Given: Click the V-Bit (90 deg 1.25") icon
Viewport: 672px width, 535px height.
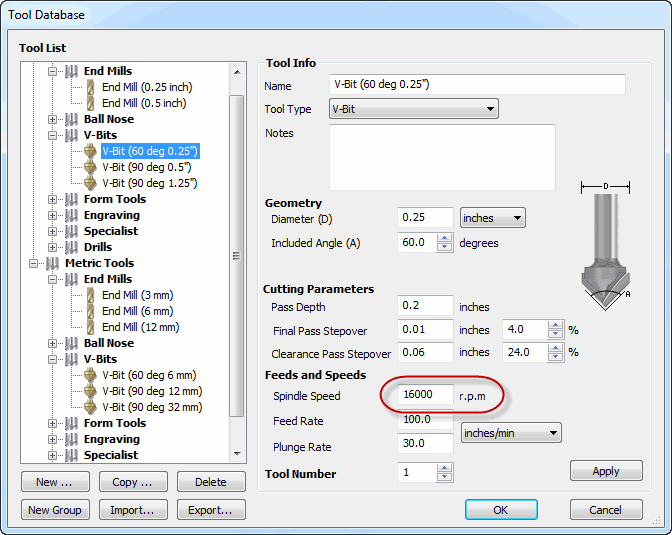Looking at the screenshot, I should (91, 183).
